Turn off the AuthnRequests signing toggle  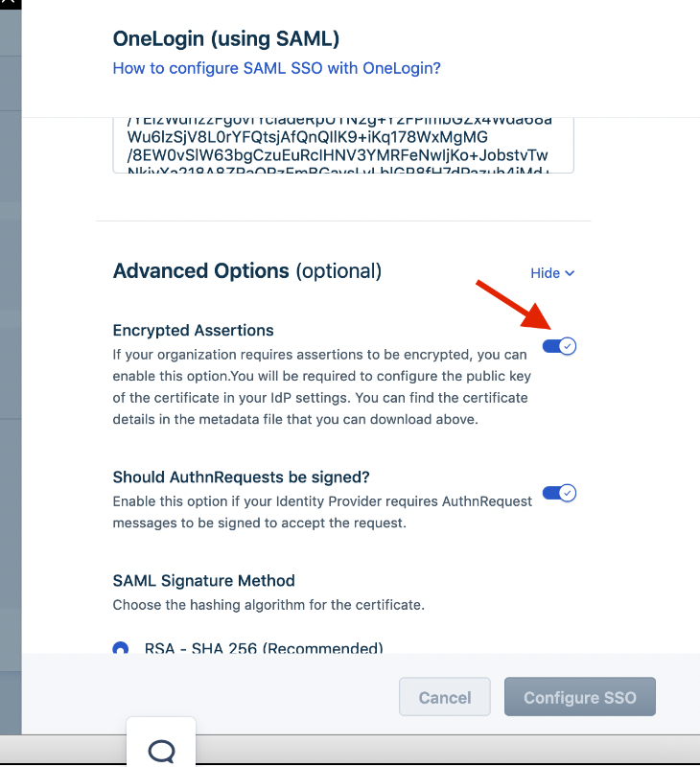click(559, 493)
